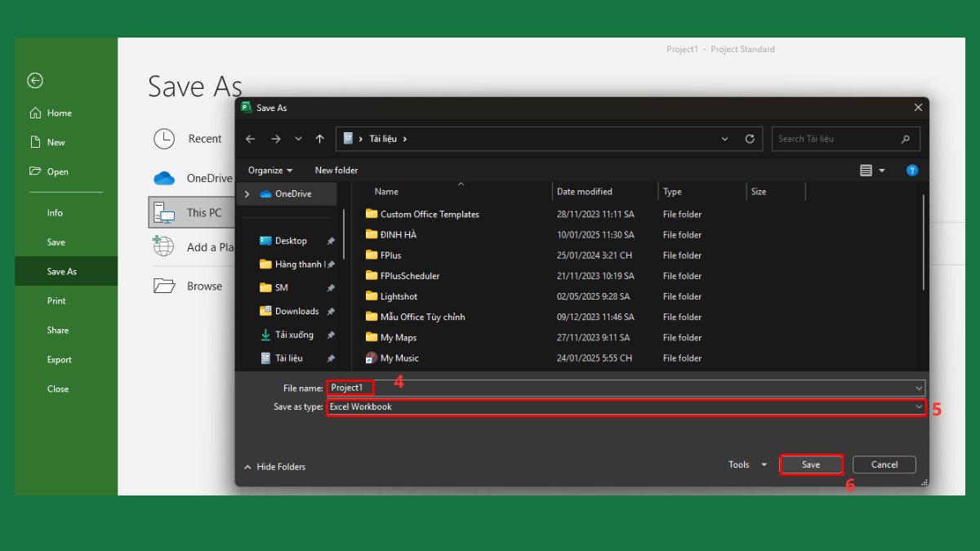The width and height of the screenshot is (980, 551).
Task: Click the Refresh icon in address bar
Action: pyautogui.click(x=749, y=139)
